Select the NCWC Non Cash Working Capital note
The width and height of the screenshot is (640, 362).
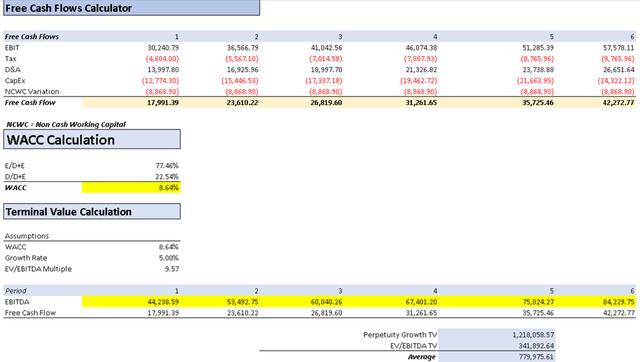(x=66, y=124)
